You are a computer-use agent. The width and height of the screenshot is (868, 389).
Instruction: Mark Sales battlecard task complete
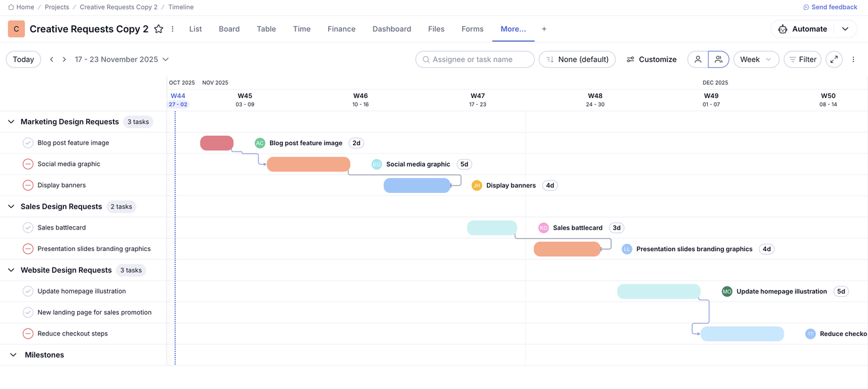pyautogui.click(x=28, y=228)
